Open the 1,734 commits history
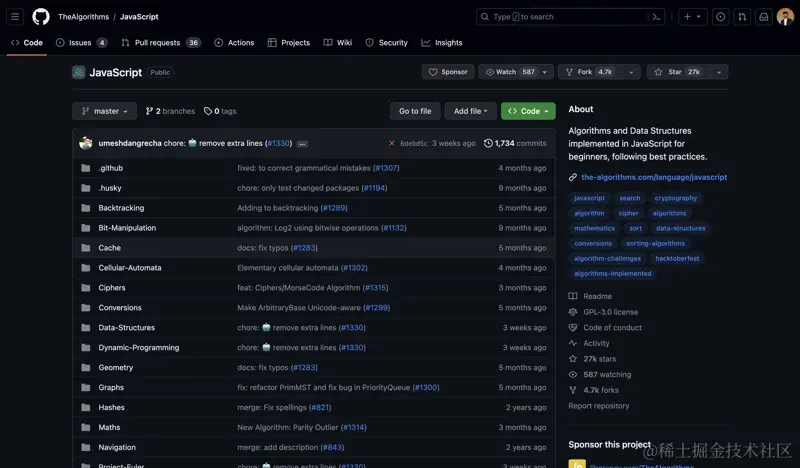The width and height of the screenshot is (800, 468). tap(515, 143)
